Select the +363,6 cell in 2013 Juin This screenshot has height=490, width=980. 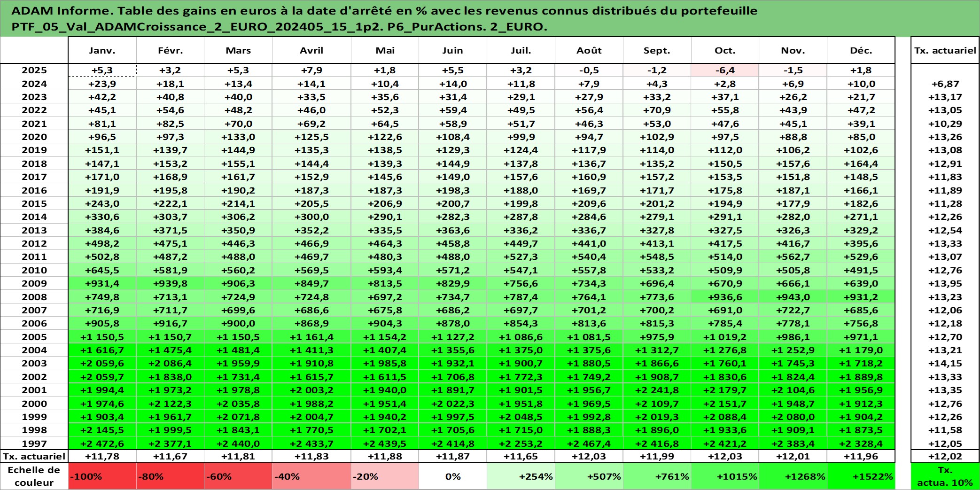(453, 230)
